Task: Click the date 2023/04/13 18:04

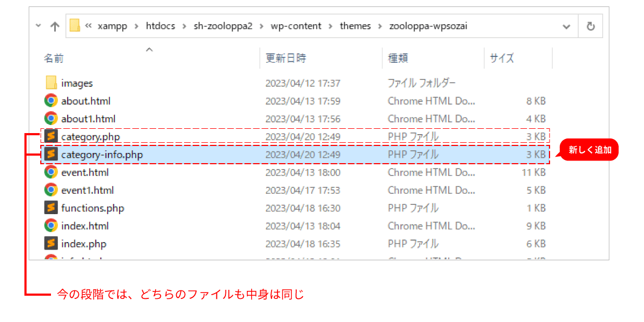Action: [303, 226]
